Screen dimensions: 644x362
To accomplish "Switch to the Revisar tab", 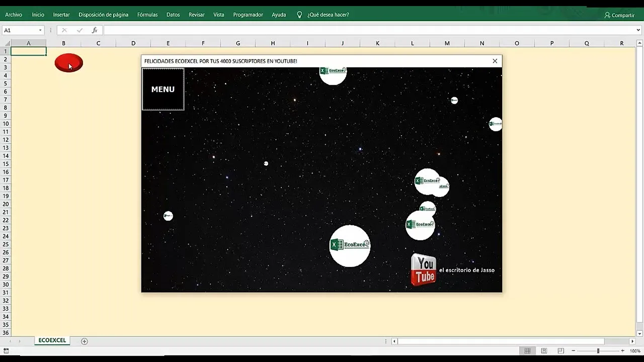I will click(196, 15).
